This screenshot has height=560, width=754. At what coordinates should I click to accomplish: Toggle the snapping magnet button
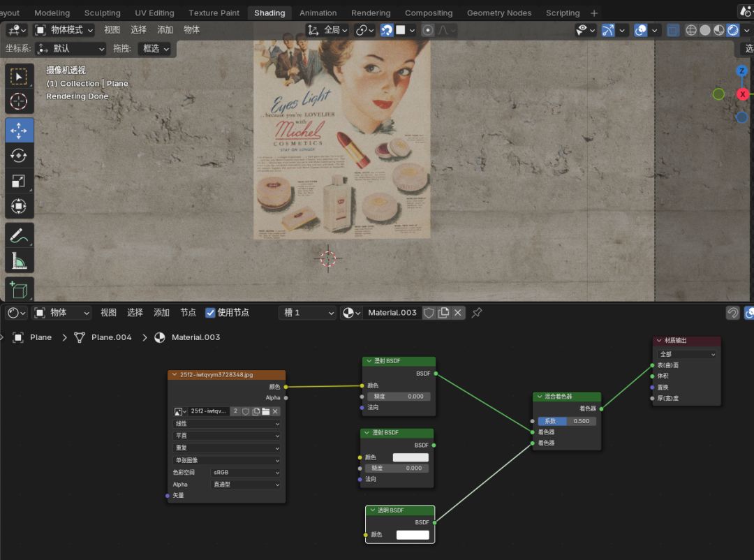point(387,30)
